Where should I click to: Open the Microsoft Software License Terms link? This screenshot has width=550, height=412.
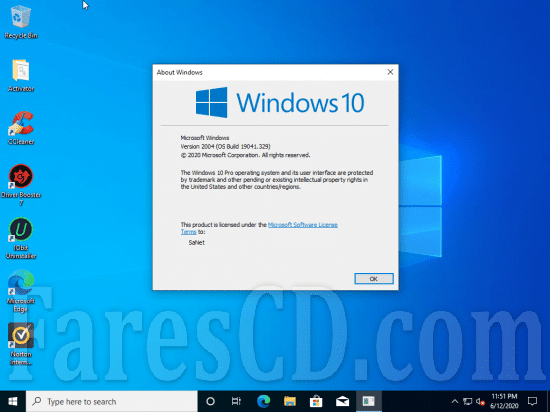[x=259, y=228]
